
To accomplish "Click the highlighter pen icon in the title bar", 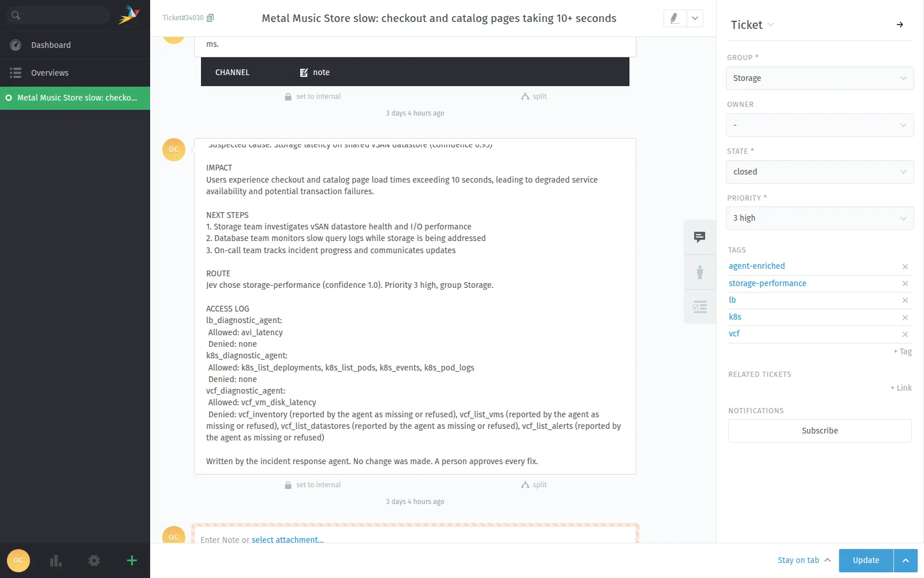I will (675, 18).
